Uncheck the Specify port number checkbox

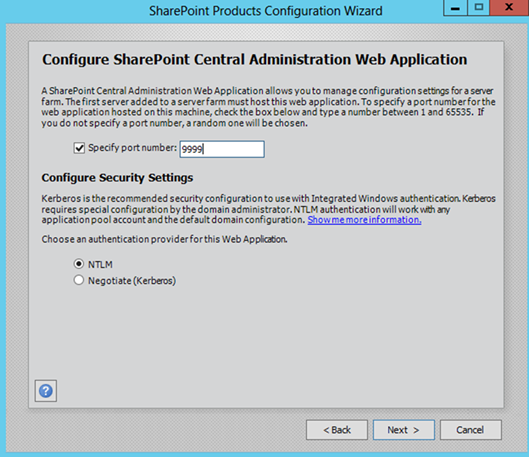click(x=79, y=148)
